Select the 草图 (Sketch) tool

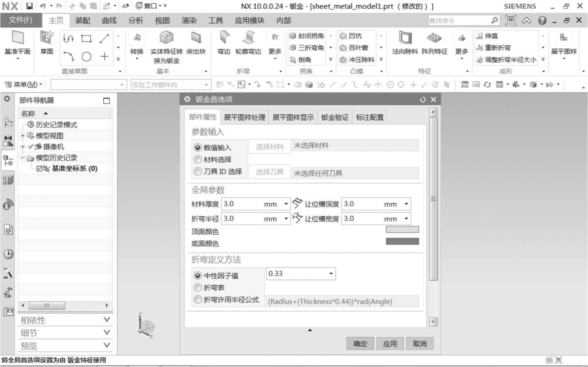pos(46,44)
